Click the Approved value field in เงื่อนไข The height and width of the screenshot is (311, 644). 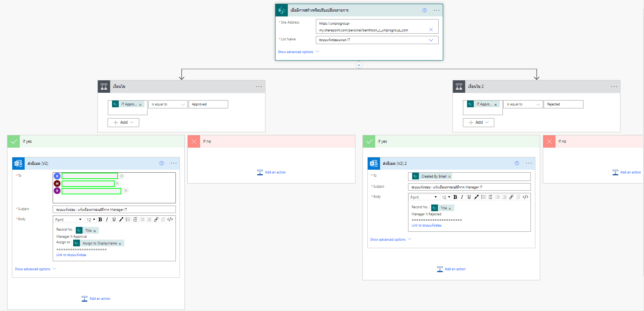(208, 104)
